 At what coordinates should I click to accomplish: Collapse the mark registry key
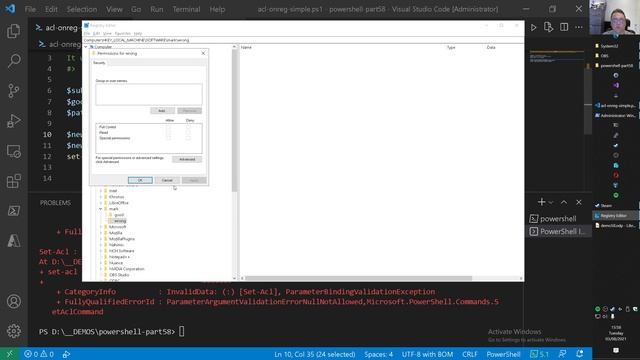(x=101, y=209)
